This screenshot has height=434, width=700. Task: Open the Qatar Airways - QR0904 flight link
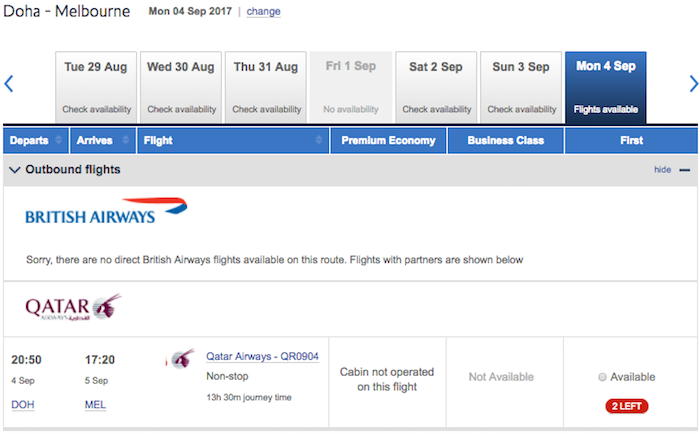point(262,356)
